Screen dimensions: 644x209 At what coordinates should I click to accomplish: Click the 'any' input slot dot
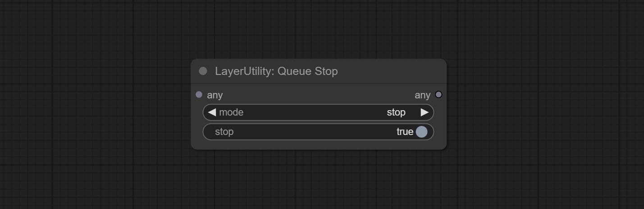pos(199,95)
